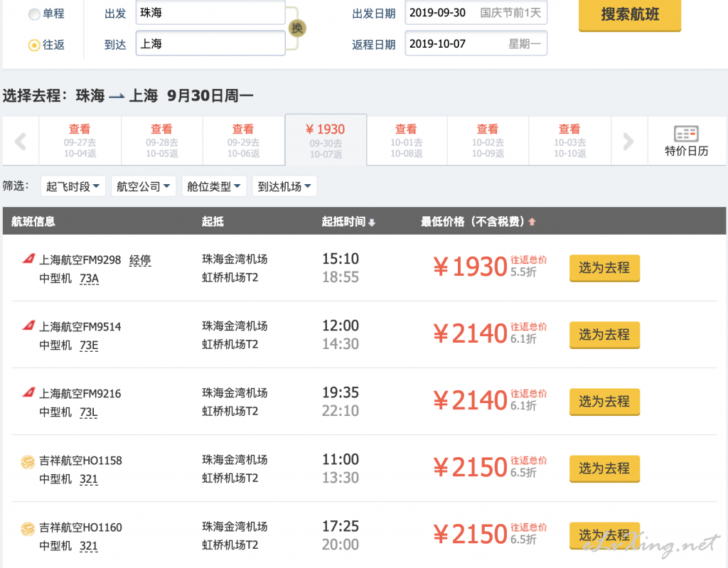Click Juneyao Airlines logo for HO1158
728x568 pixels.
click(28, 461)
